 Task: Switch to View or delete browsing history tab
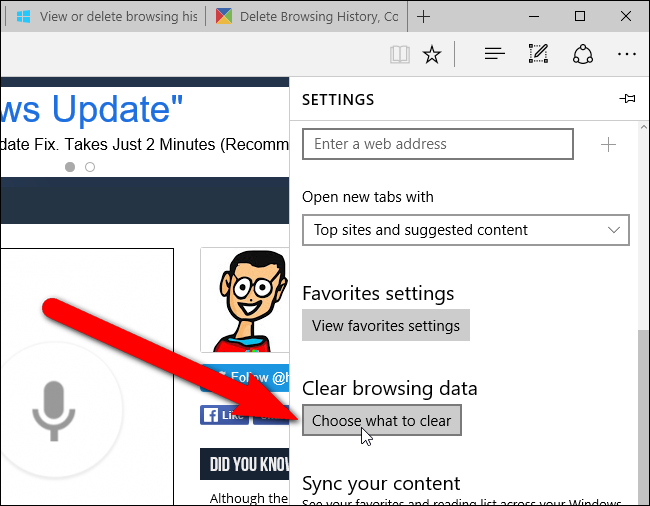(x=107, y=17)
